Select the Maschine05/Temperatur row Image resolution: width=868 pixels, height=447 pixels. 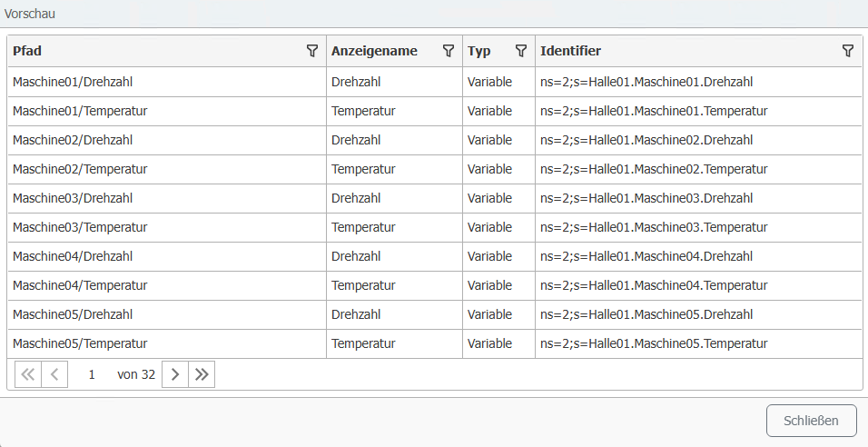[x=435, y=343]
